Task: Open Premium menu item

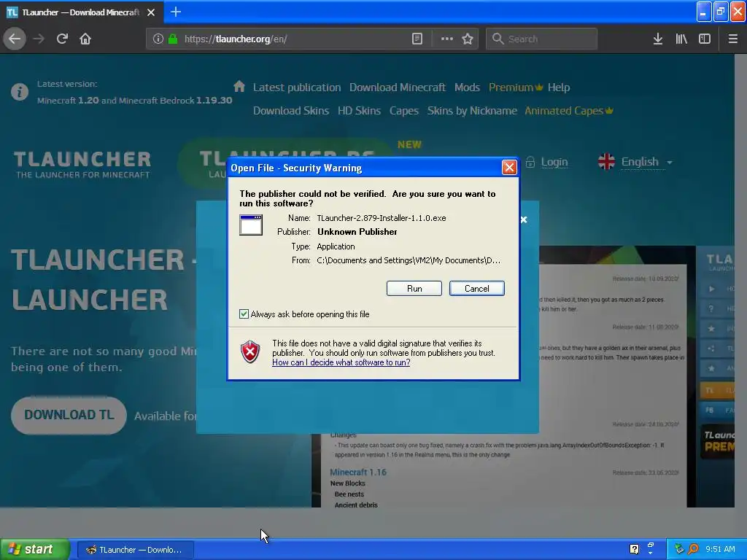Action: click(516, 87)
